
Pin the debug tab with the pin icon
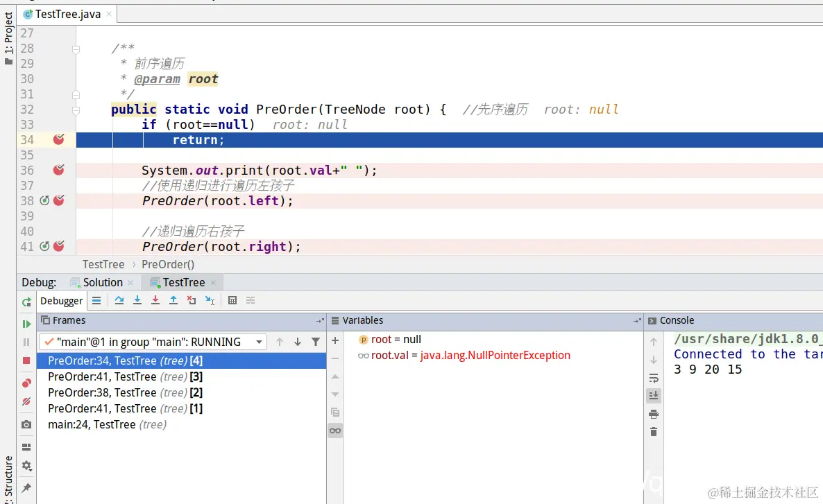tap(26, 488)
